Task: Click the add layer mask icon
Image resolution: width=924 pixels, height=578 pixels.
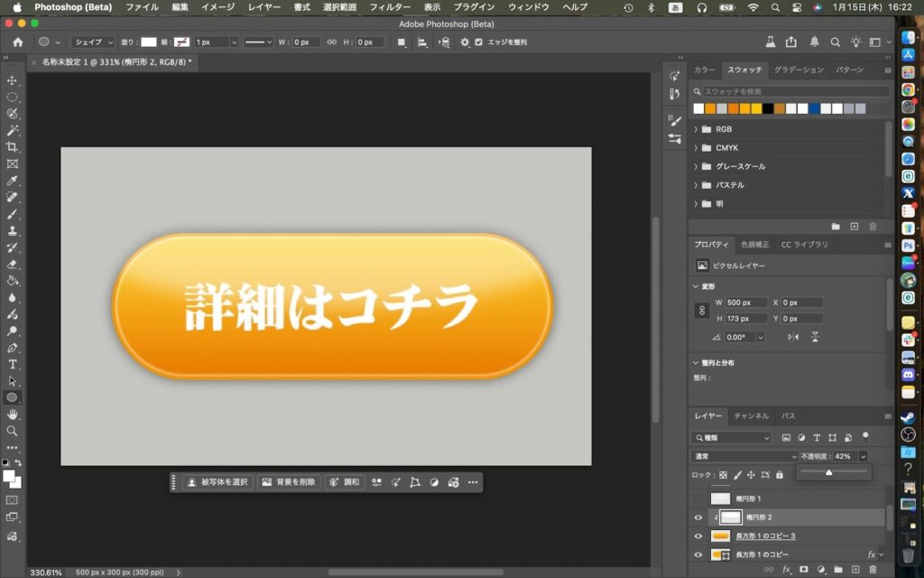Action: (803, 570)
